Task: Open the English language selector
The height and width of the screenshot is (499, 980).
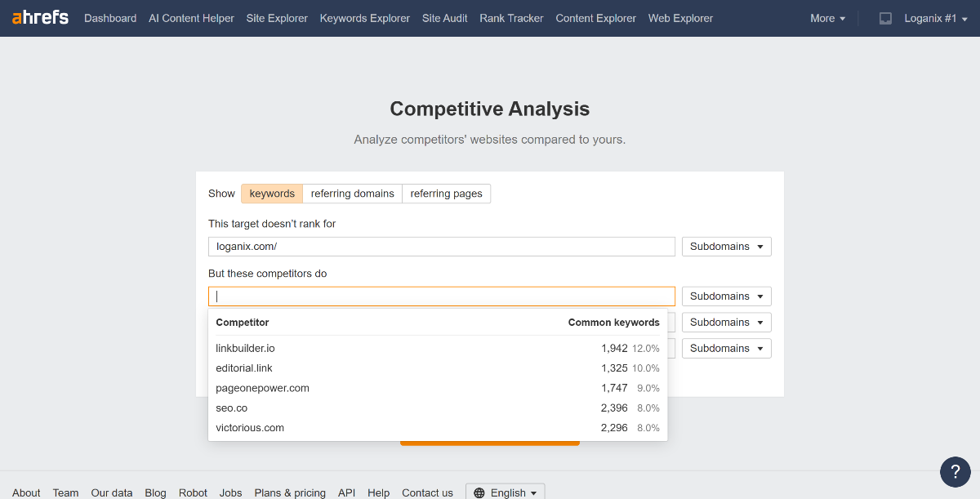Action: (506, 492)
